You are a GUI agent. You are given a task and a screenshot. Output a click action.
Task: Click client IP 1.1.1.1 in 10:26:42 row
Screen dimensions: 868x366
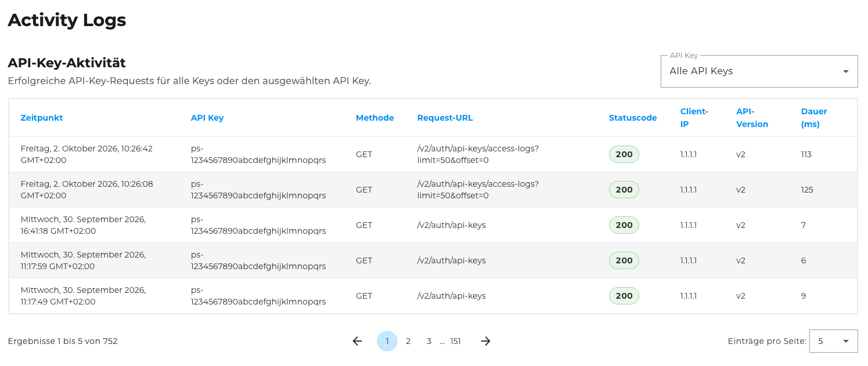pyautogui.click(x=689, y=154)
